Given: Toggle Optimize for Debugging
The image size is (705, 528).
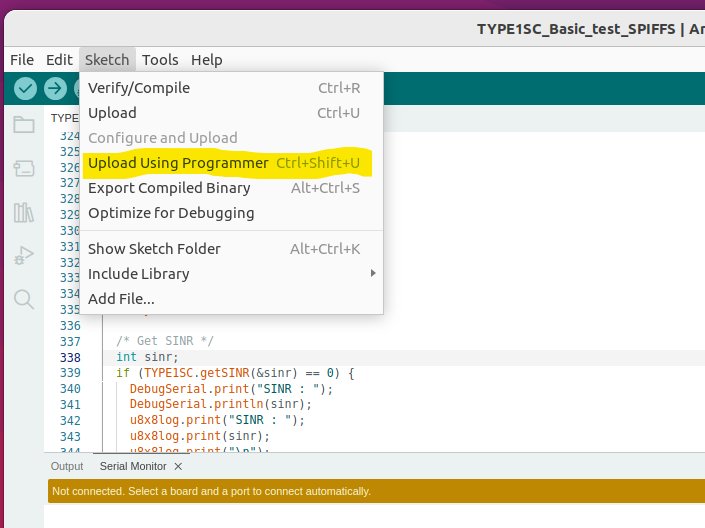Looking at the screenshot, I should (x=231, y=213).
